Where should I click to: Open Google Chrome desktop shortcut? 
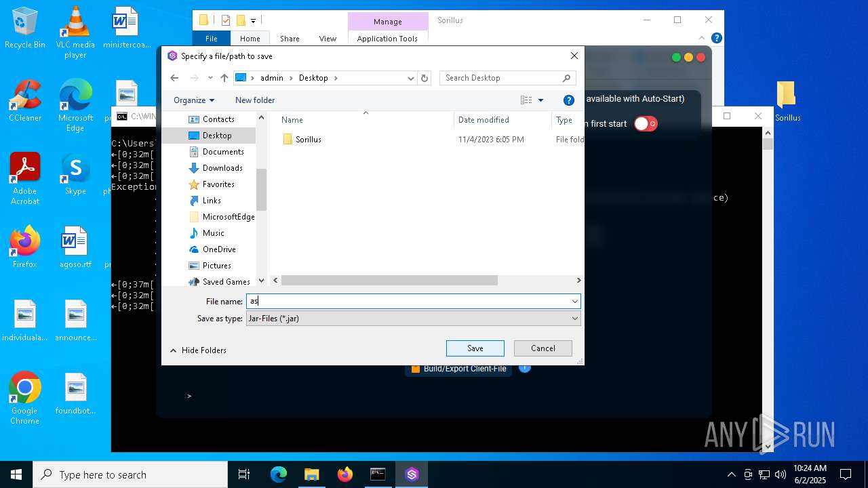click(25, 399)
